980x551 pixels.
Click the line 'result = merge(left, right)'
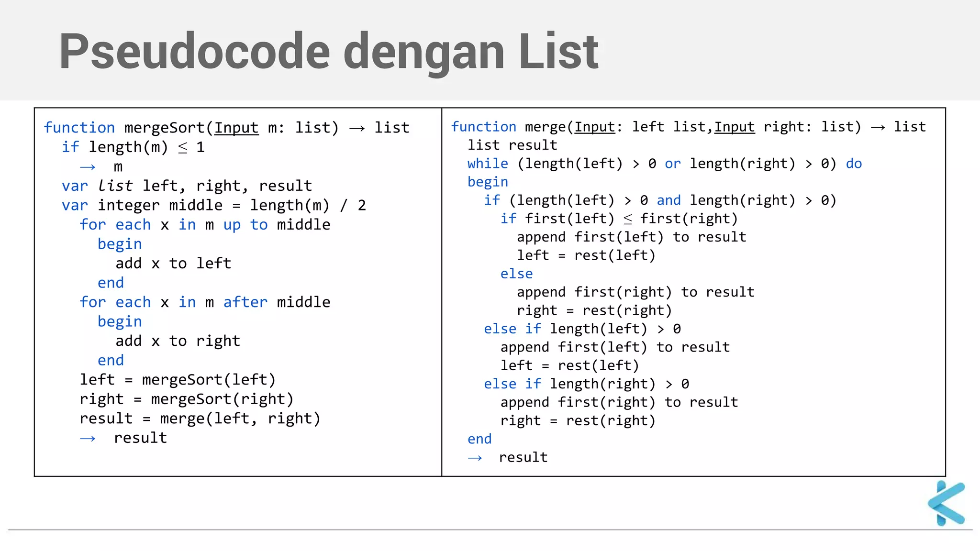click(x=200, y=419)
